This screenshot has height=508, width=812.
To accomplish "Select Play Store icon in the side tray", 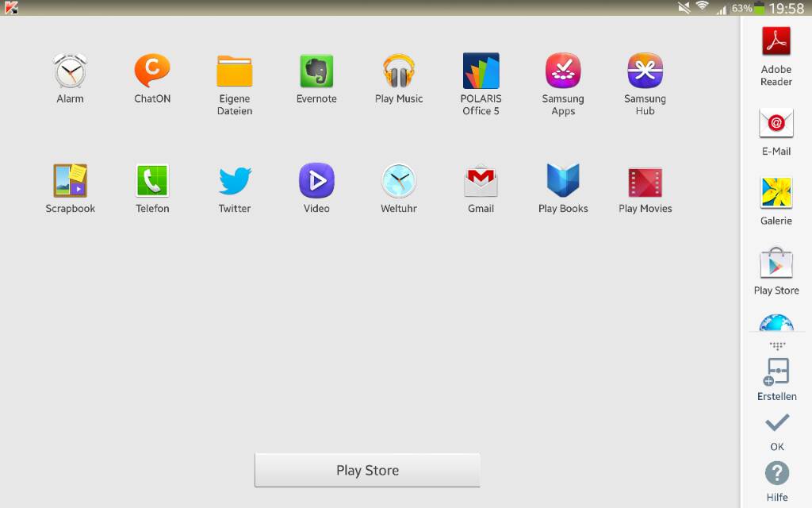I will [776, 264].
